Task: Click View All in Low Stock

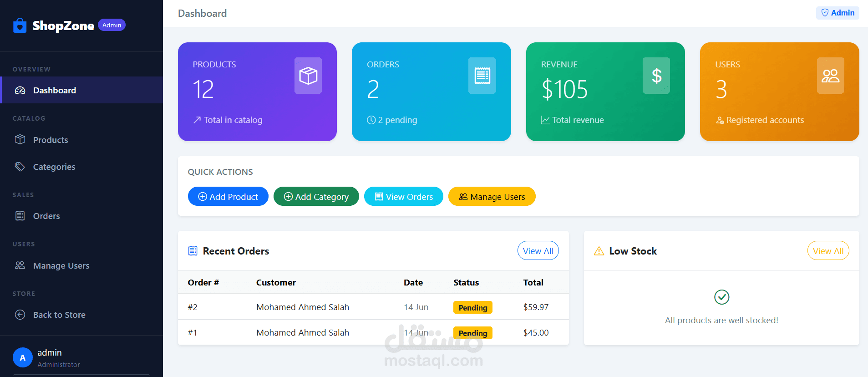Action: click(x=828, y=250)
